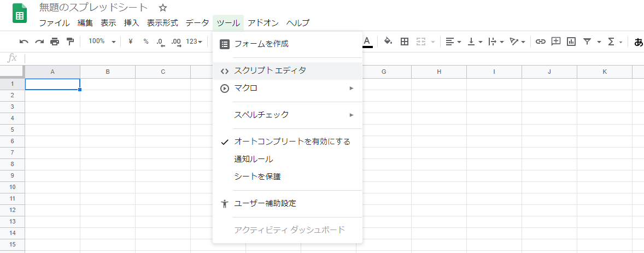
Task: Select column B header
Action: point(108,72)
